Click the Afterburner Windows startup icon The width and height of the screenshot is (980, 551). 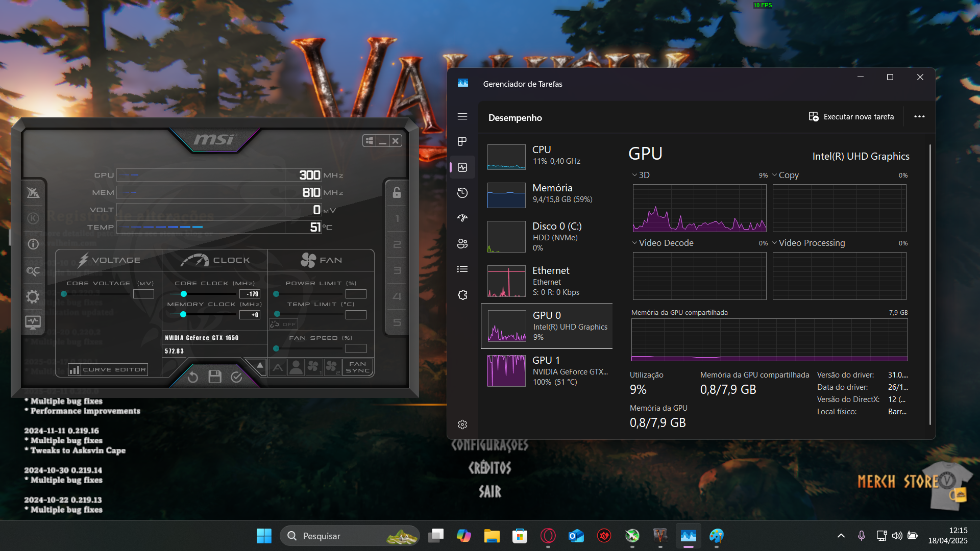pos(370,141)
